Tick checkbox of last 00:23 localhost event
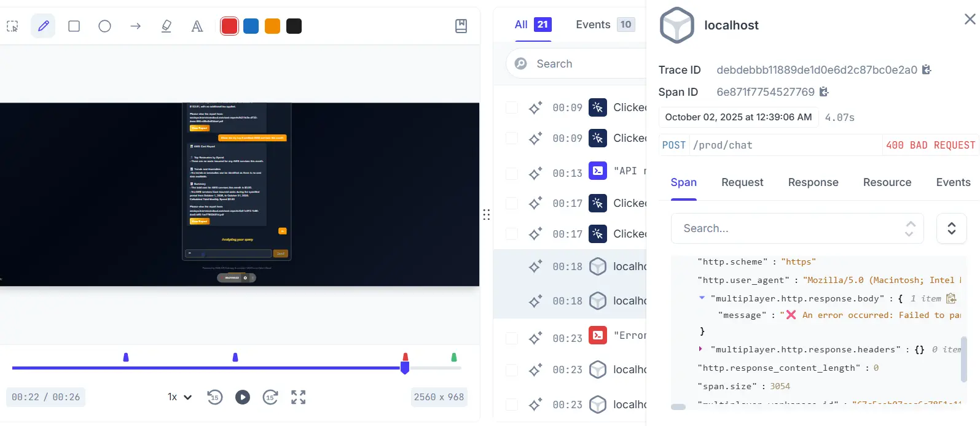The height and width of the screenshot is (426, 980). click(512, 405)
